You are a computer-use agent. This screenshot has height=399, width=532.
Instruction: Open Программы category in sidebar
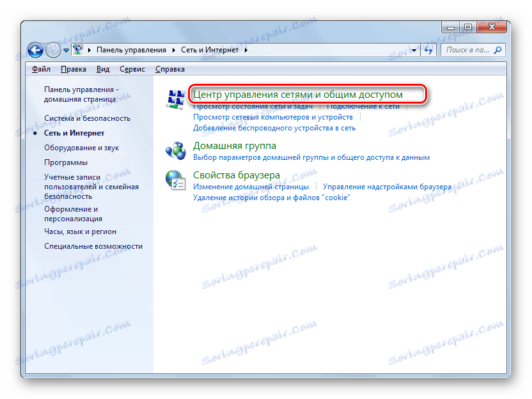point(66,162)
